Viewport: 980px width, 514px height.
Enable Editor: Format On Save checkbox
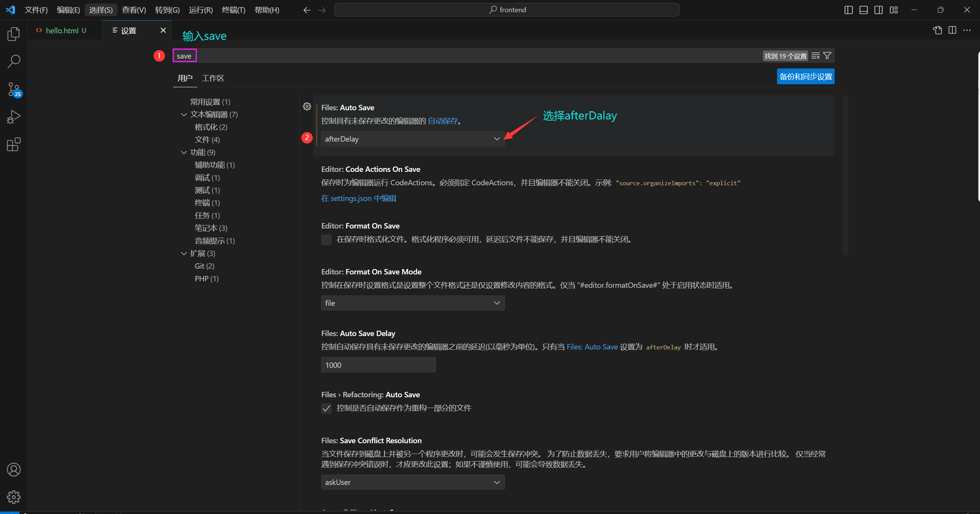click(x=326, y=240)
